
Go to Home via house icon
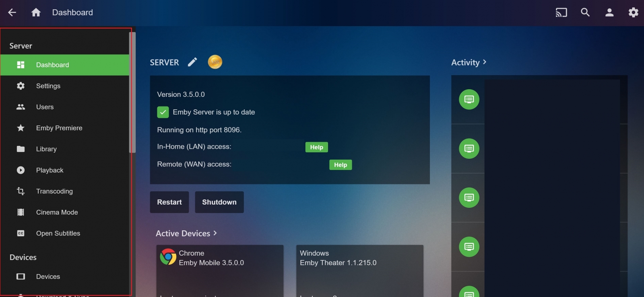click(36, 12)
